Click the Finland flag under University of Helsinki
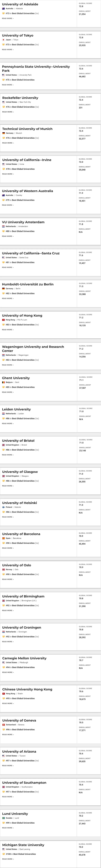Screen dimensions: 101x868 point(3,507)
